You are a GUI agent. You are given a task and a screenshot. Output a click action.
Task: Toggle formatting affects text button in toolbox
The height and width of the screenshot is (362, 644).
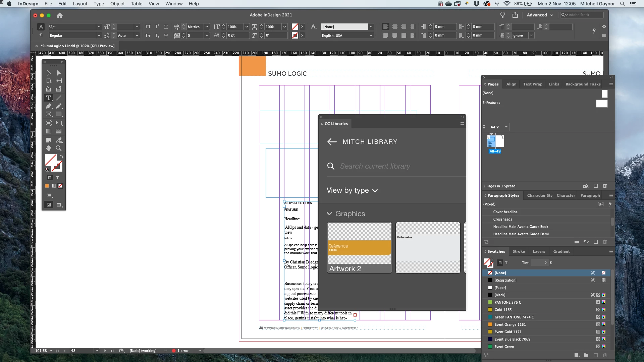[57, 178]
